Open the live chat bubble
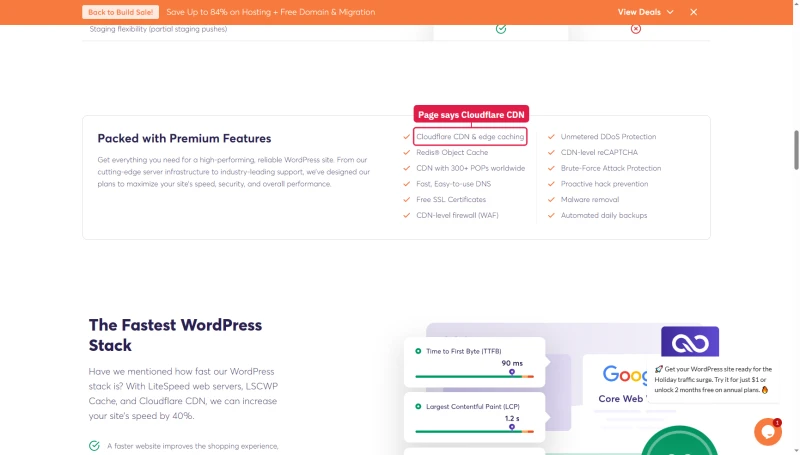Image resolution: width=800 pixels, height=455 pixels. 768,432
